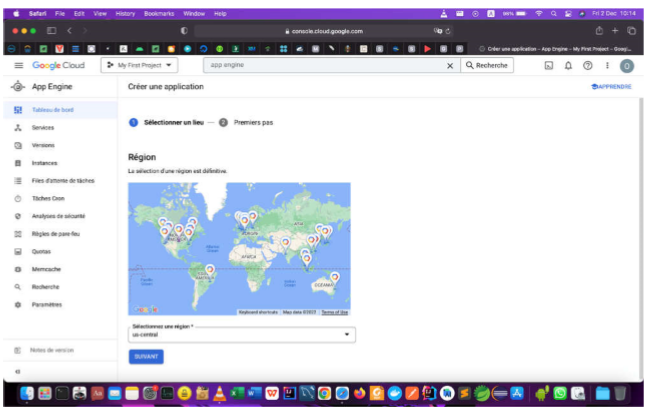This screenshot has height=412, width=649.
Task: Open the File menu
Action: 60,14
